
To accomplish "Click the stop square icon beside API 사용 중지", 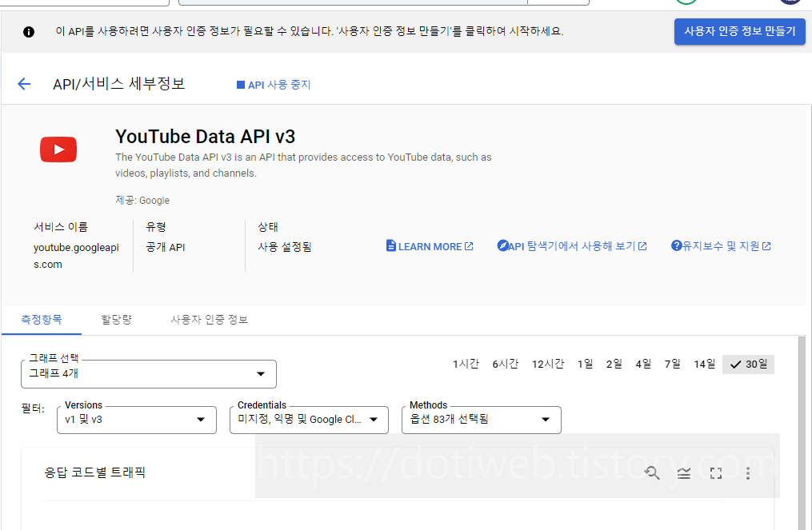I will (240, 85).
